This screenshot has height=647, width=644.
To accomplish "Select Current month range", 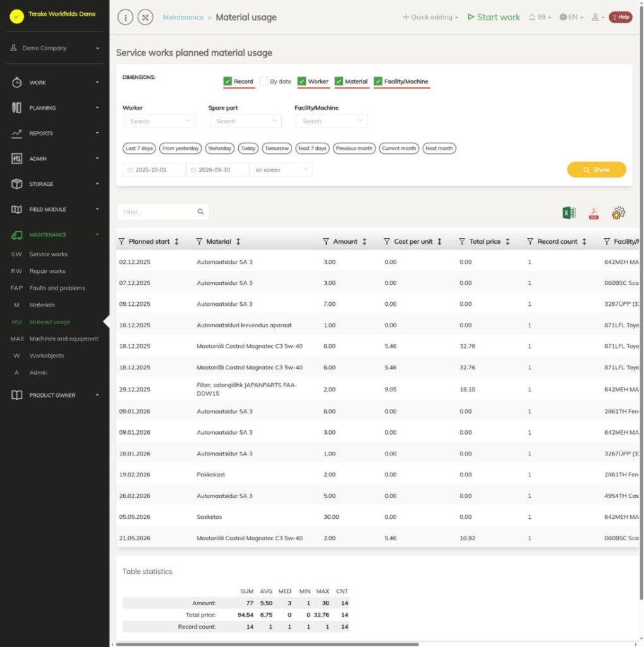I will pos(399,148).
